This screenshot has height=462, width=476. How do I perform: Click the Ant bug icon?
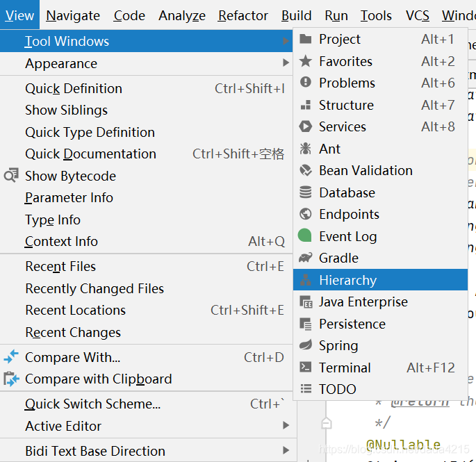[x=305, y=149]
